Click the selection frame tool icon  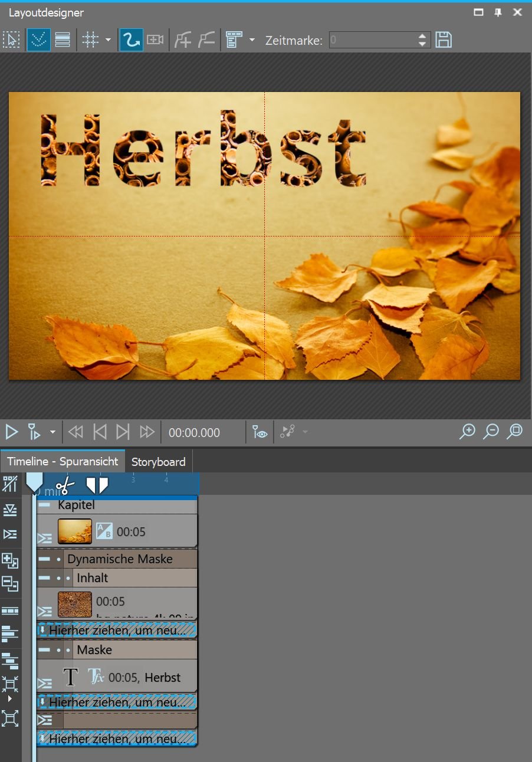coord(11,40)
